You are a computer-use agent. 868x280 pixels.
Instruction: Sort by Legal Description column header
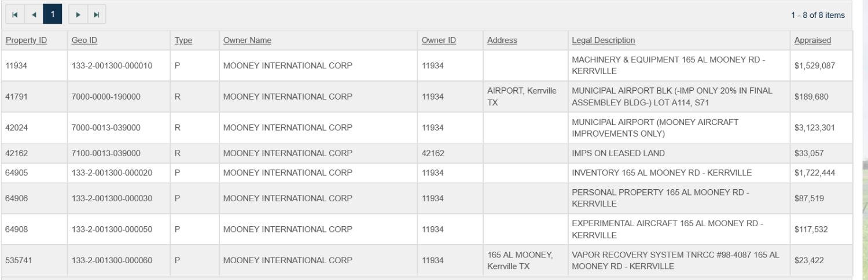click(603, 40)
